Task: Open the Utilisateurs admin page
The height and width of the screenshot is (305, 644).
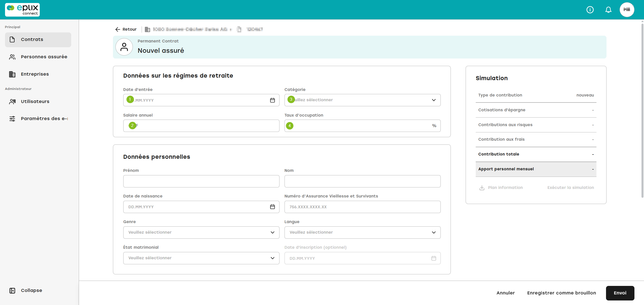Action: [38, 101]
